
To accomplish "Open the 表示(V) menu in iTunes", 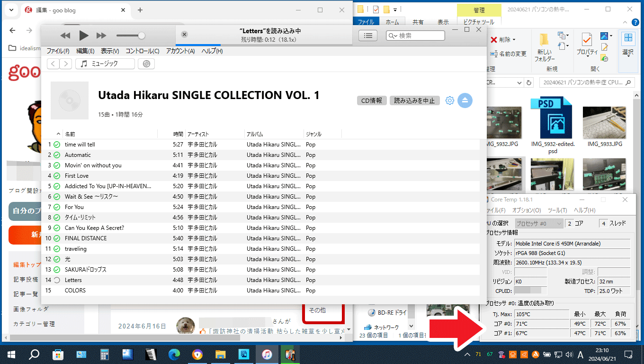I will 110,51.
